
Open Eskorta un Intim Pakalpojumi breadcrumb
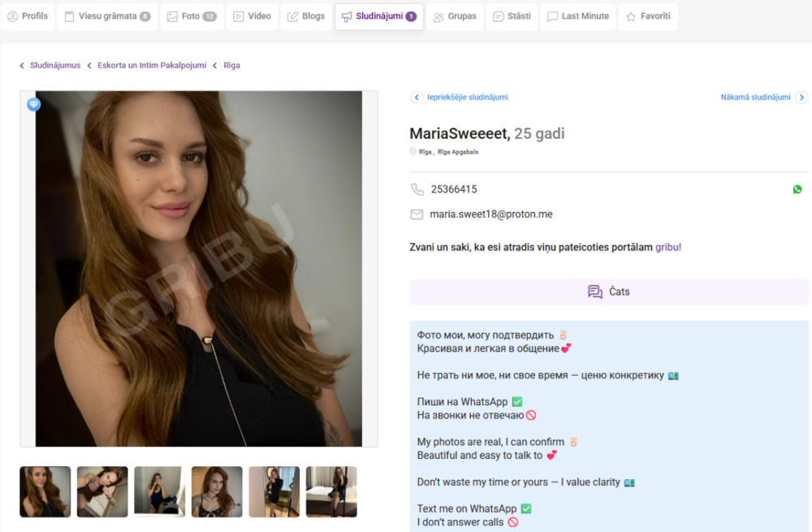point(152,65)
